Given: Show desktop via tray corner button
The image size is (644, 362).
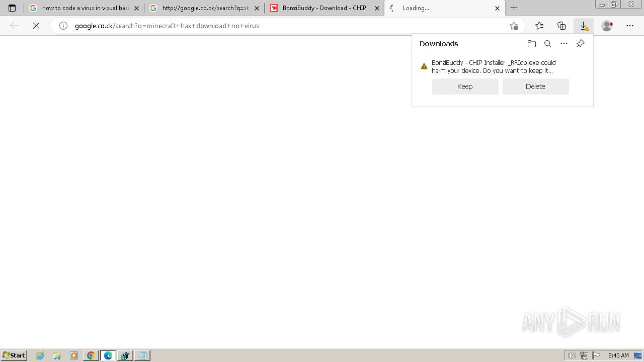Looking at the screenshot, I should point(638,355).
